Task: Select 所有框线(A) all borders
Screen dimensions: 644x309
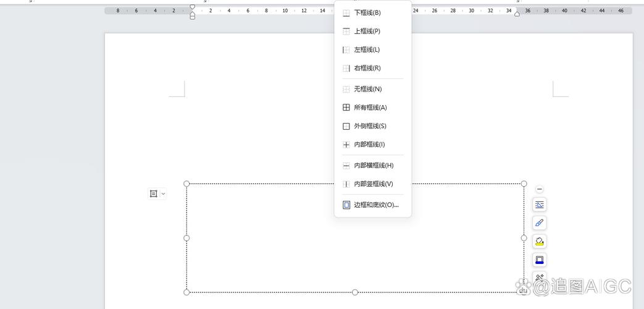Action: pyautogui.click(x=373, y=108)
